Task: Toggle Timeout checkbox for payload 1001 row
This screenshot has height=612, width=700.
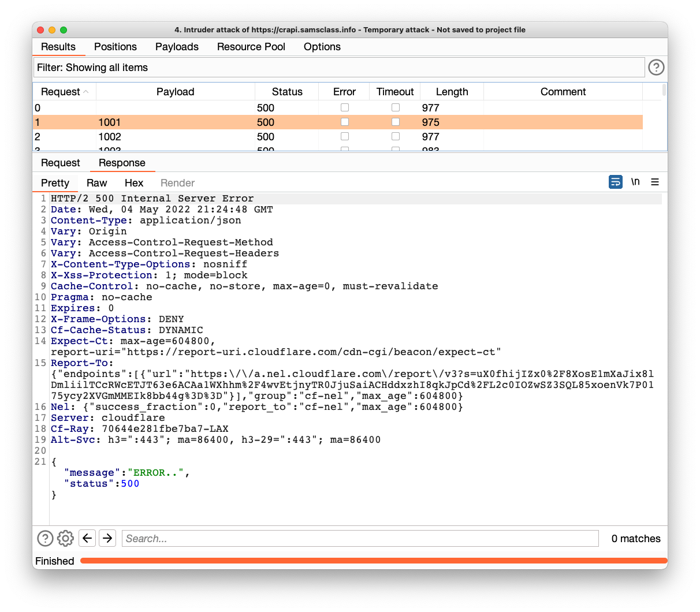Action: 396,122
